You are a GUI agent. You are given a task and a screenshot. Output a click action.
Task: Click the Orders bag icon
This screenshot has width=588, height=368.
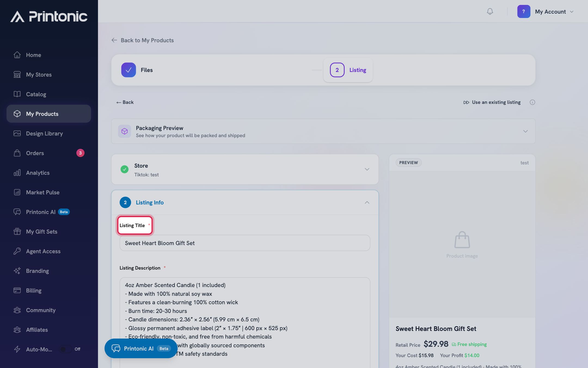point(17,153)
